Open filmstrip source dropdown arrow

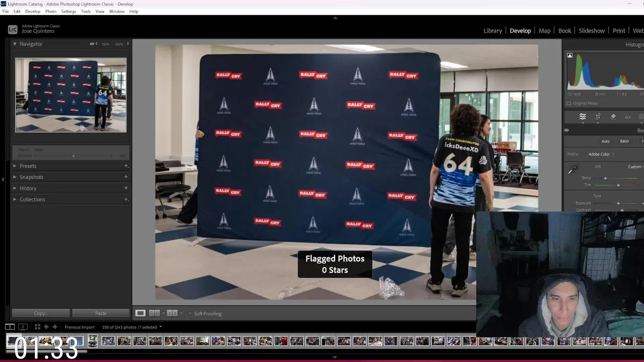click(160, 327)
